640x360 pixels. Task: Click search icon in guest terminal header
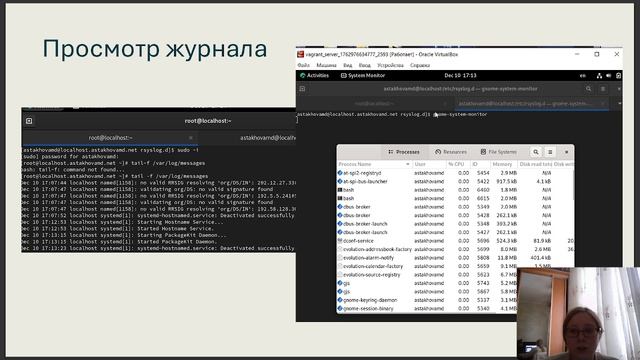coord(588,89)
